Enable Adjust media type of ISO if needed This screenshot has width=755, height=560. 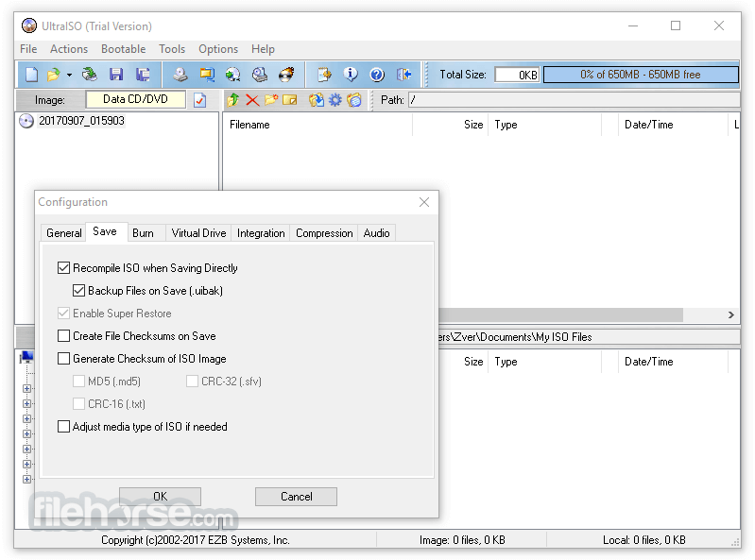pyautogui.click(x=63, y=427)
